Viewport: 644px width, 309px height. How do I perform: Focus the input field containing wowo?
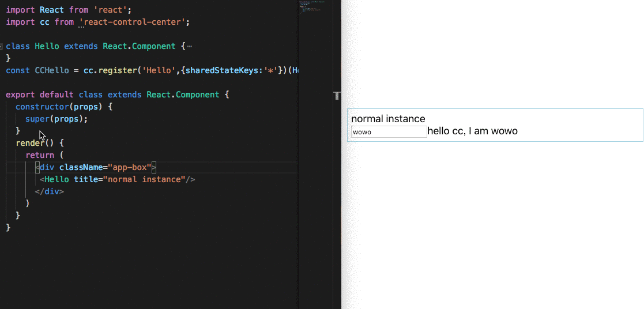[x=389, y=132]
